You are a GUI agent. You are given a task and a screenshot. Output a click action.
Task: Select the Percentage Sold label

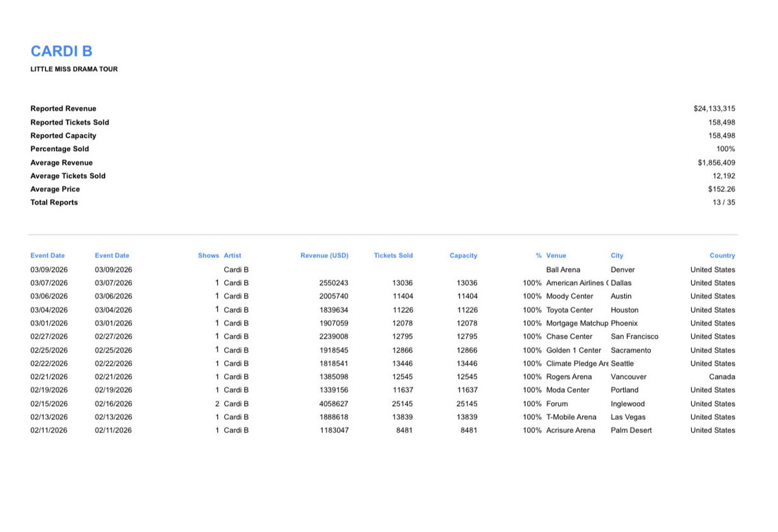click(60, 149)
